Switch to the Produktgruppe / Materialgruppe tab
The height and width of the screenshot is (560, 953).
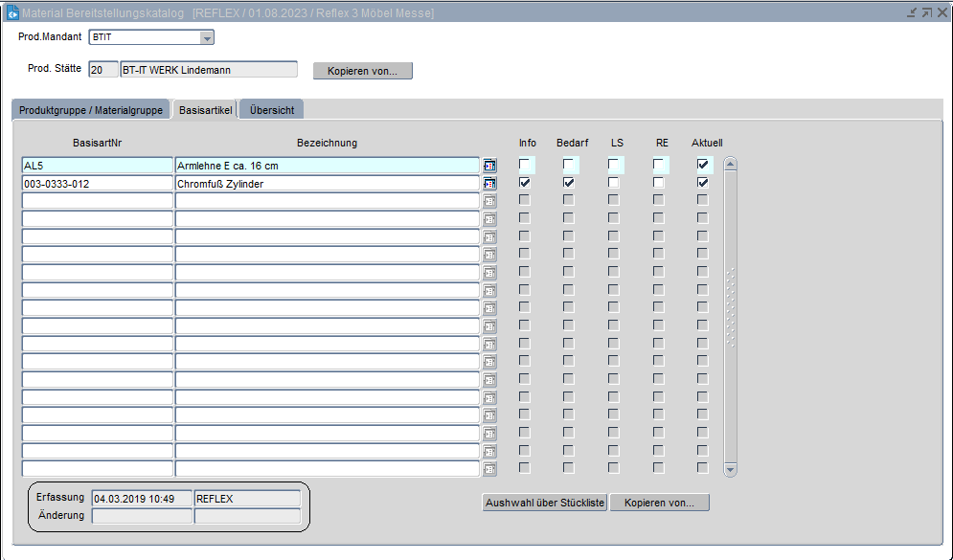[x=91, y=110]
